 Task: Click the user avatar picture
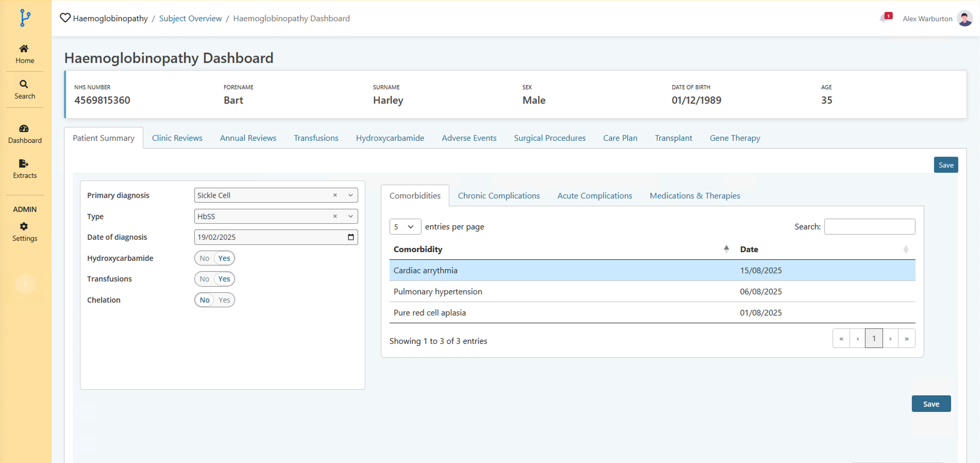click(x=965, y=19)
